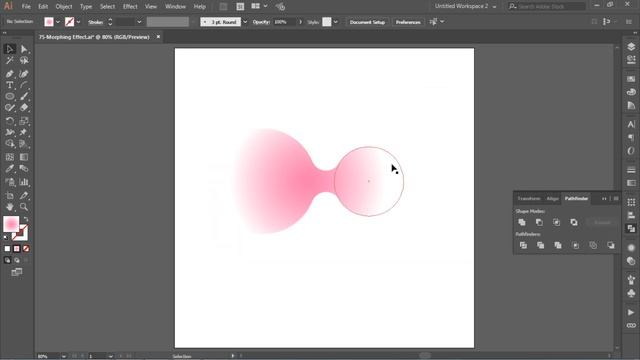Click Outline pathfinder icon
The height and width of the screenshot is (360, 640).
pyautogui.click(x=593, y=245)
